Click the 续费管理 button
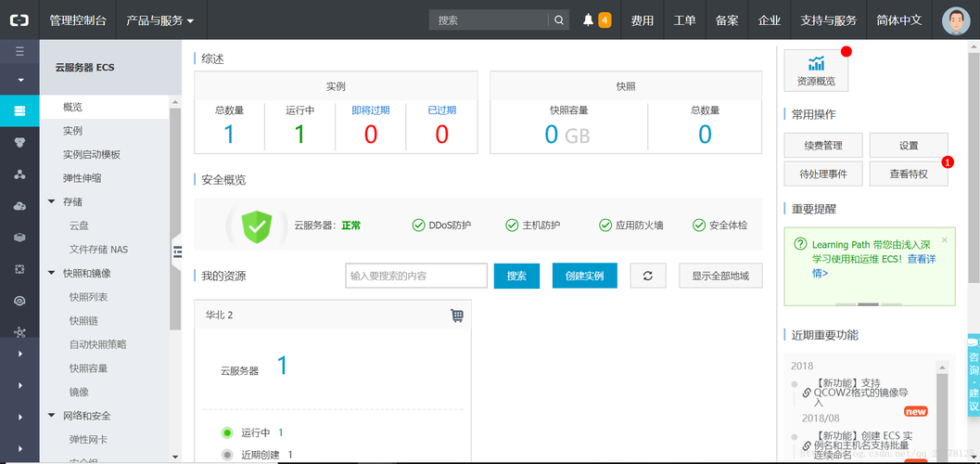This screenshot has width=980, height=464. tap(823, 145)
